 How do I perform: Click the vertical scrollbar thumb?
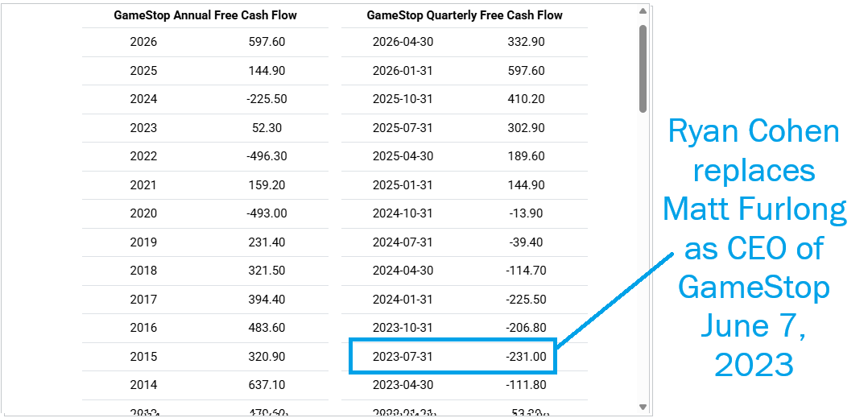pos(643,68)
